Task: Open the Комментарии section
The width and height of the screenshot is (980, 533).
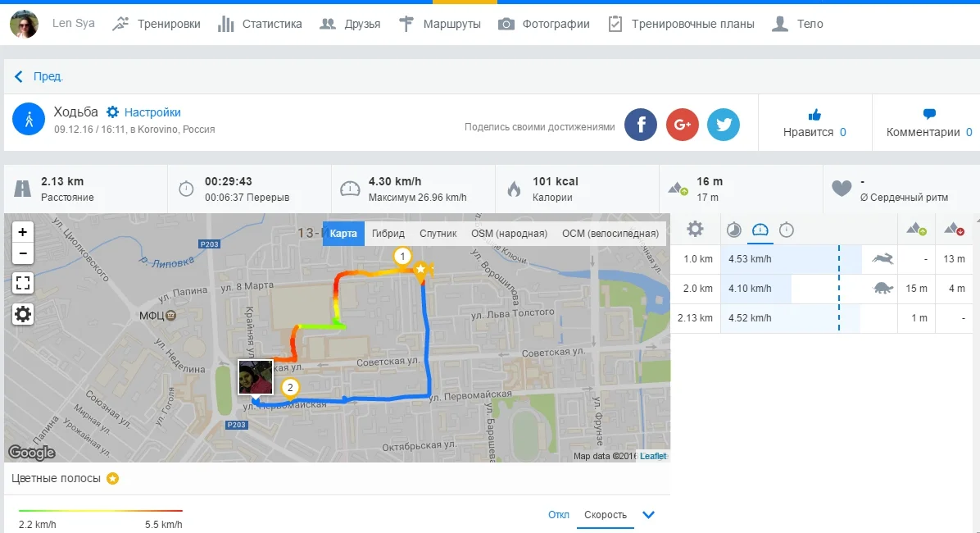Action: point(928,123)
